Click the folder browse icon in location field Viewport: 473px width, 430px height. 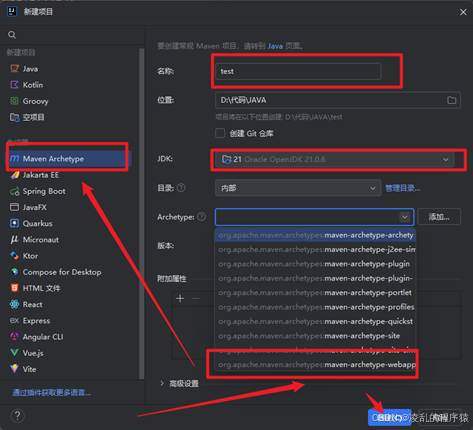(x=452, y=100)
